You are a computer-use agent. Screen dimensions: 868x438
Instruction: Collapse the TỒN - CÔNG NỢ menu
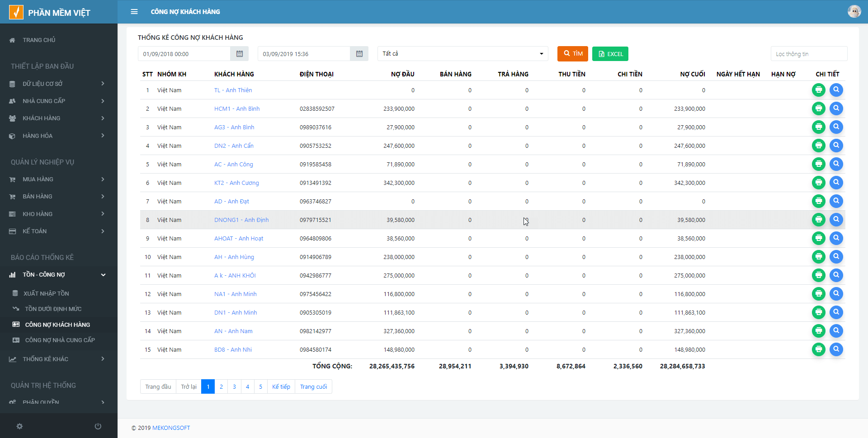coord(59,274)
